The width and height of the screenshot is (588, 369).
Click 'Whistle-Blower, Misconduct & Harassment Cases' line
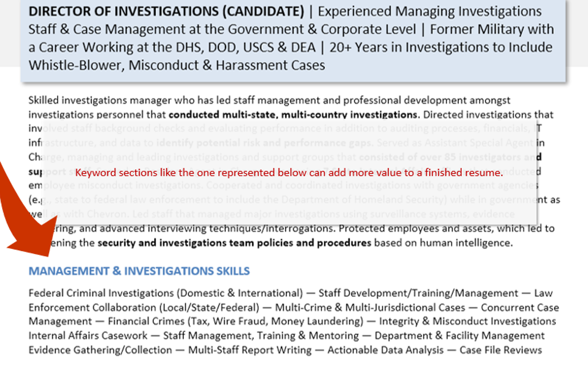(177, 65)
